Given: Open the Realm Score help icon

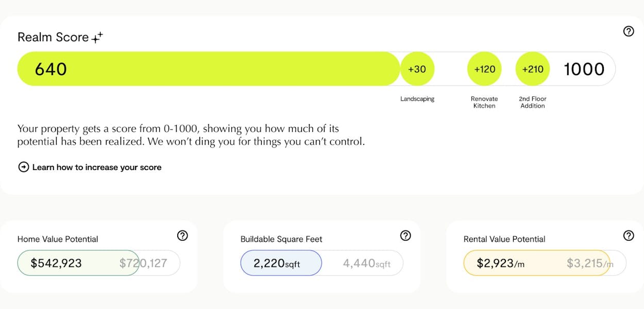Looking at the screenshot, I should (x=629, y=31).
